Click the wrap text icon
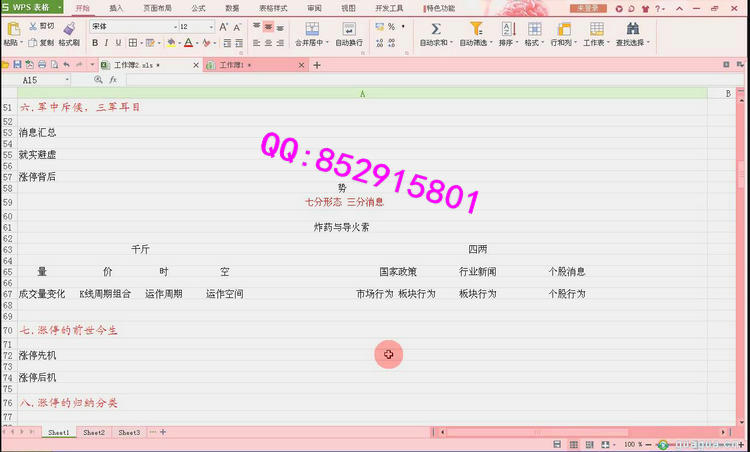Screen dimensions: 750x452 (x=349, y=29)
